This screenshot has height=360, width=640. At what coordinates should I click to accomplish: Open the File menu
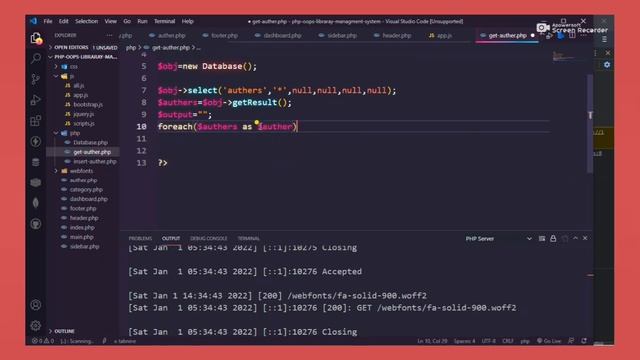[x=48, y=21]
